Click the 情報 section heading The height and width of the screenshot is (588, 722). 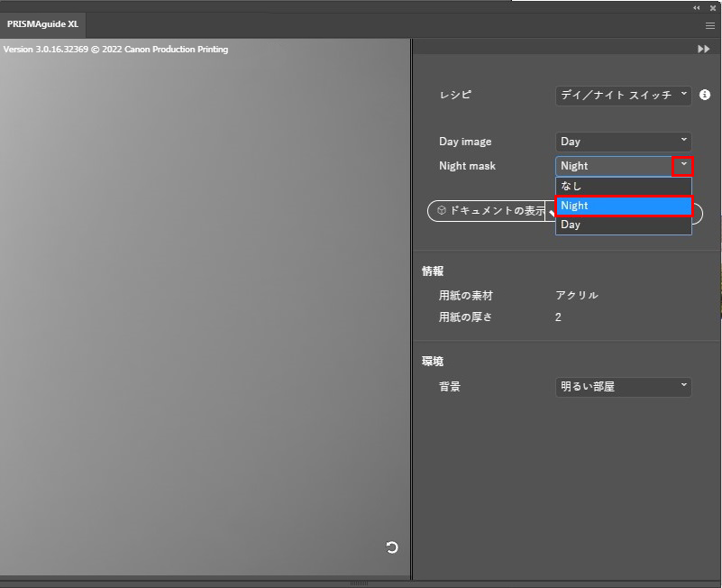point(433,271)
